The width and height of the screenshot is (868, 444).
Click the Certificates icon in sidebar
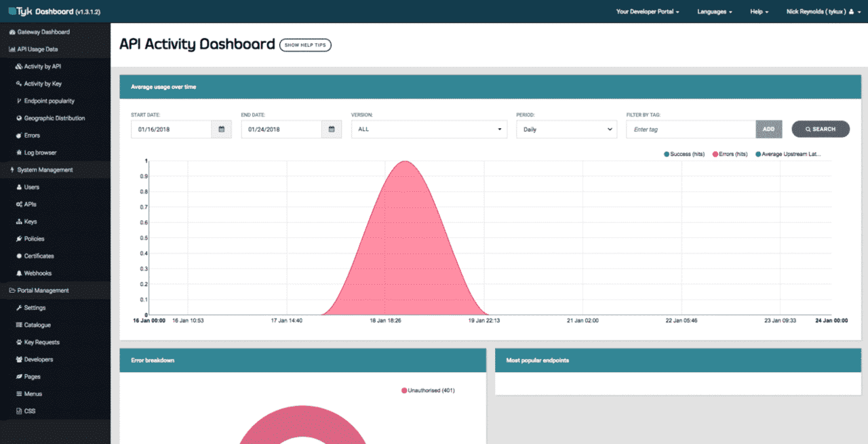click(19, 256)
